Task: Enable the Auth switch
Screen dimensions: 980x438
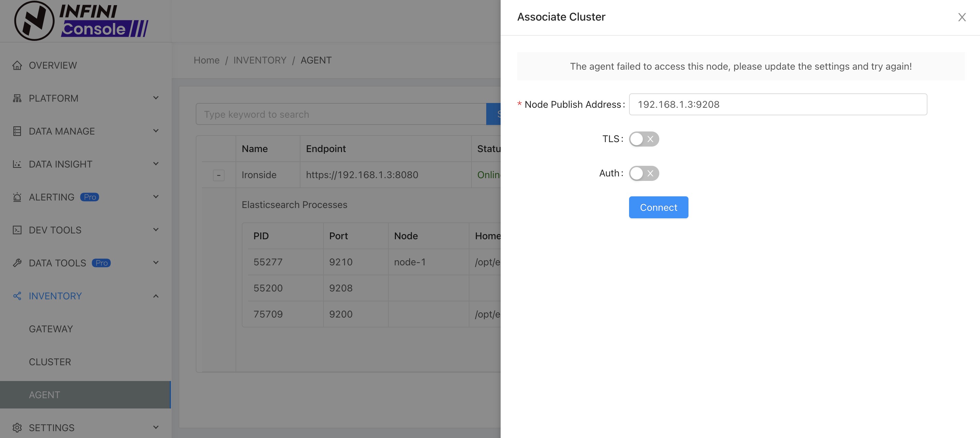Action: click(x=644, y=173)
